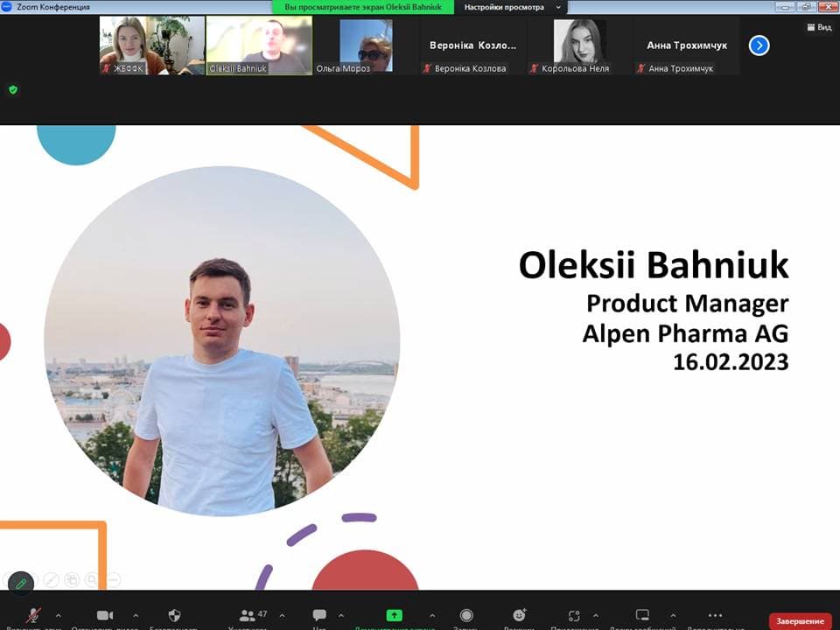Expand the arrow next to Apps
Image resolution: width=840 pixels, height=630 pixels.
point(595,615)
